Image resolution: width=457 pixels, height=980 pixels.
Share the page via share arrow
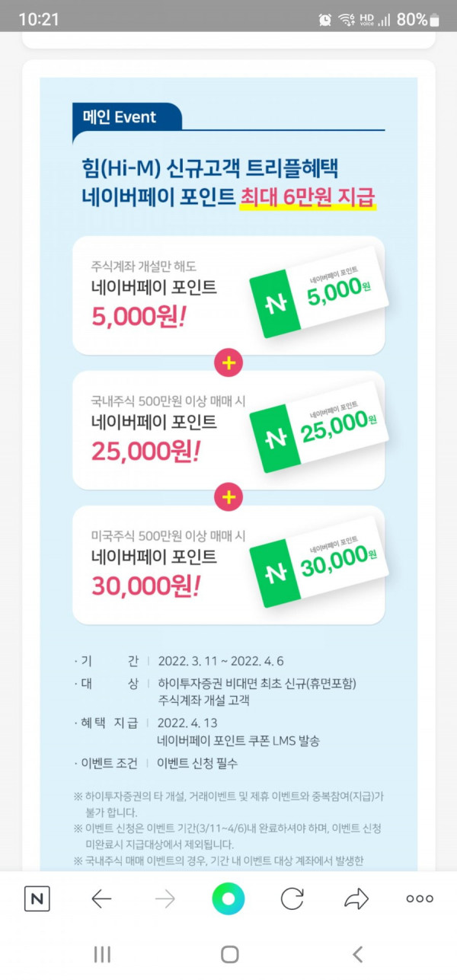pyautogui.click(x=356, y=899)
